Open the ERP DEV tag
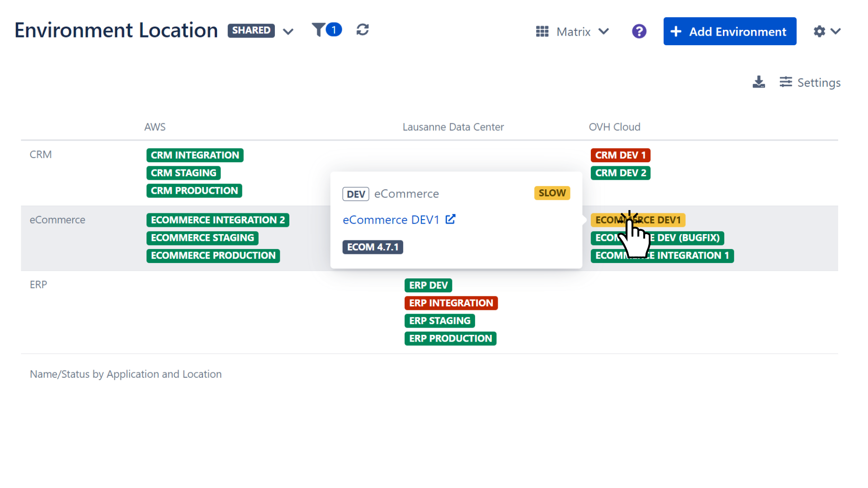868x488 pixels. point(428,285)
